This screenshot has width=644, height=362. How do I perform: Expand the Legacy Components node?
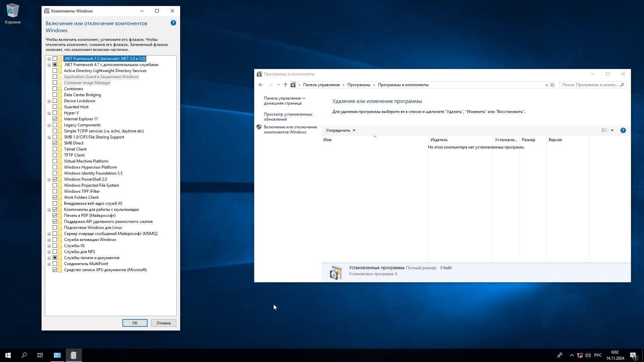[49, 125]
